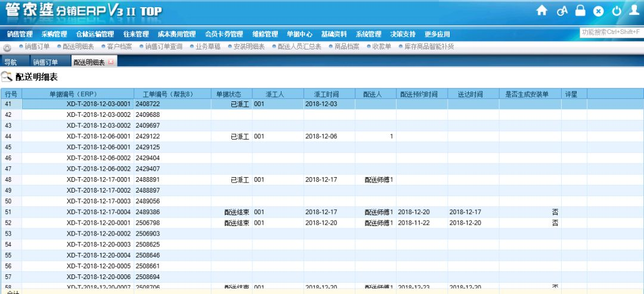The image size is (644, 294).
Task: Select work order number 2409688
Action: [148, 115]
